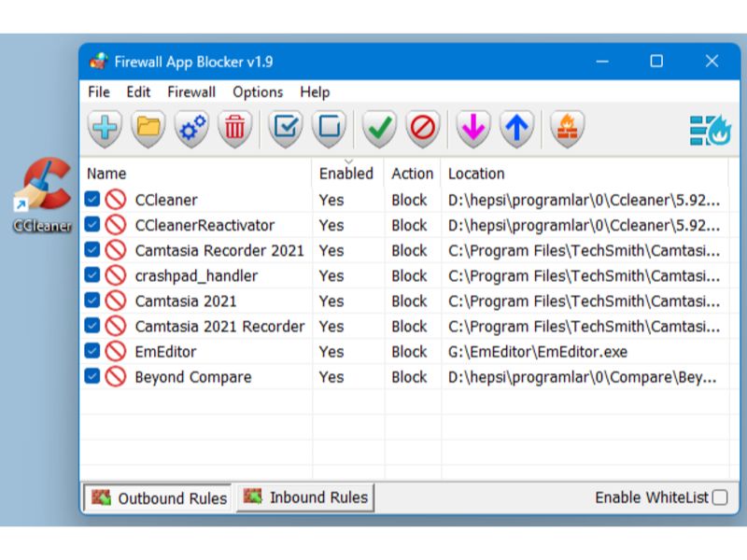Image resolution: width=747 pixels, height=560 pixels.
Task: Click block icon beside EmEditor
Action: click(115, 352)
